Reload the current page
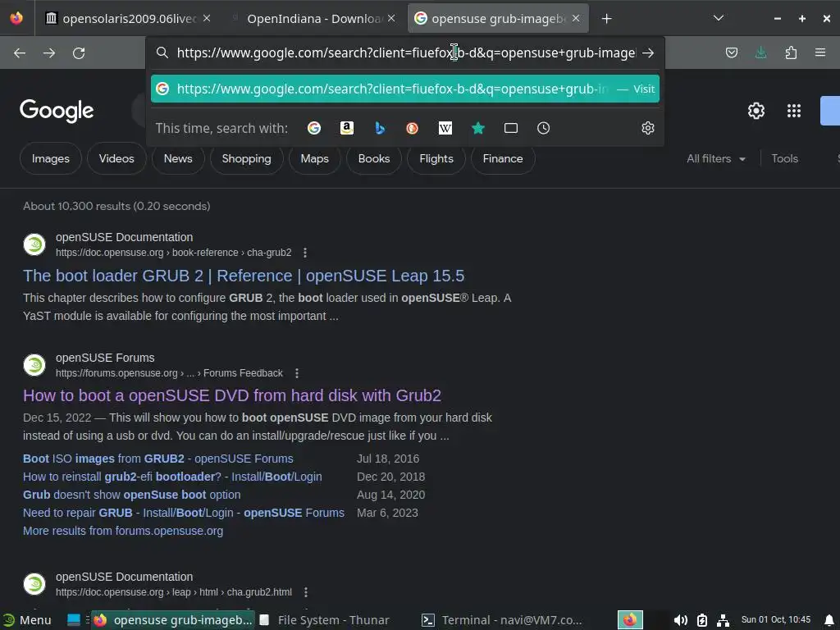Image resolution: width=840 pixels, height=630 pixels. [79, 53]
